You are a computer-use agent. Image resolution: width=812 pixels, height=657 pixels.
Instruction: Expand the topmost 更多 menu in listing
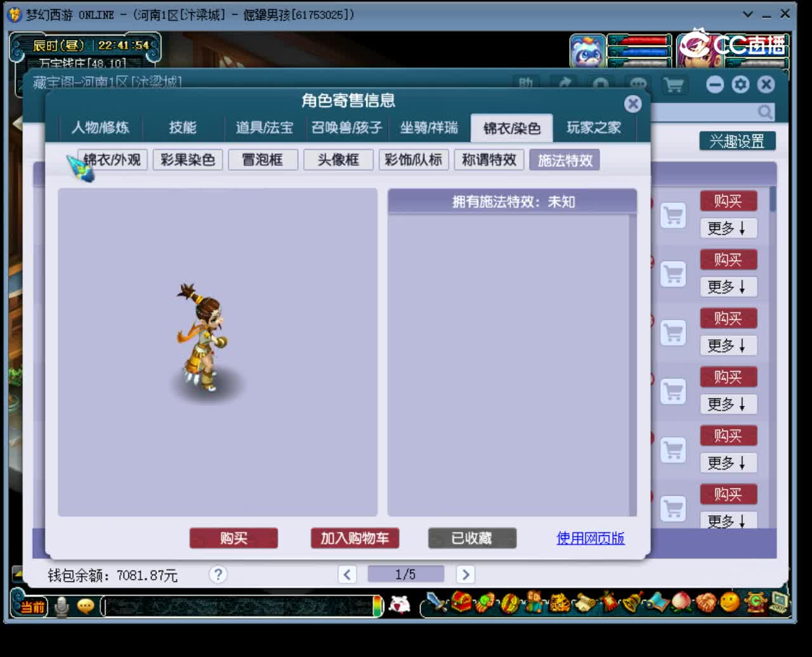728,228
